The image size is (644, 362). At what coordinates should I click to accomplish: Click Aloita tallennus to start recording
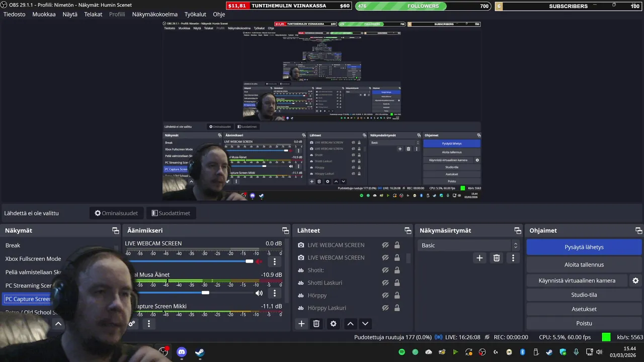584,264
